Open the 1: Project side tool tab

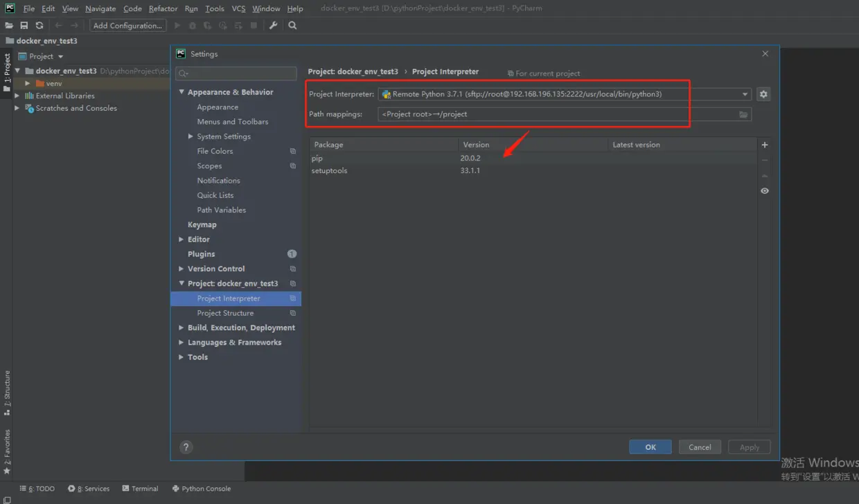(7, 73)
